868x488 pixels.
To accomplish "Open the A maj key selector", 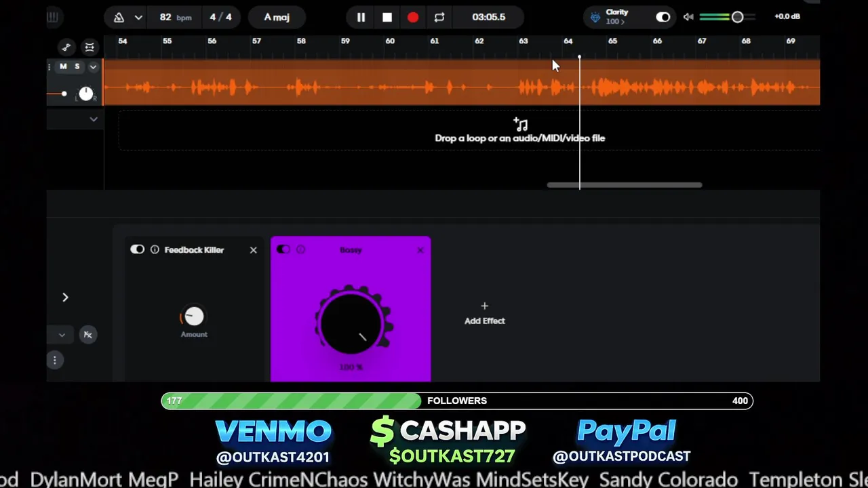I will [x=277, y=17].
